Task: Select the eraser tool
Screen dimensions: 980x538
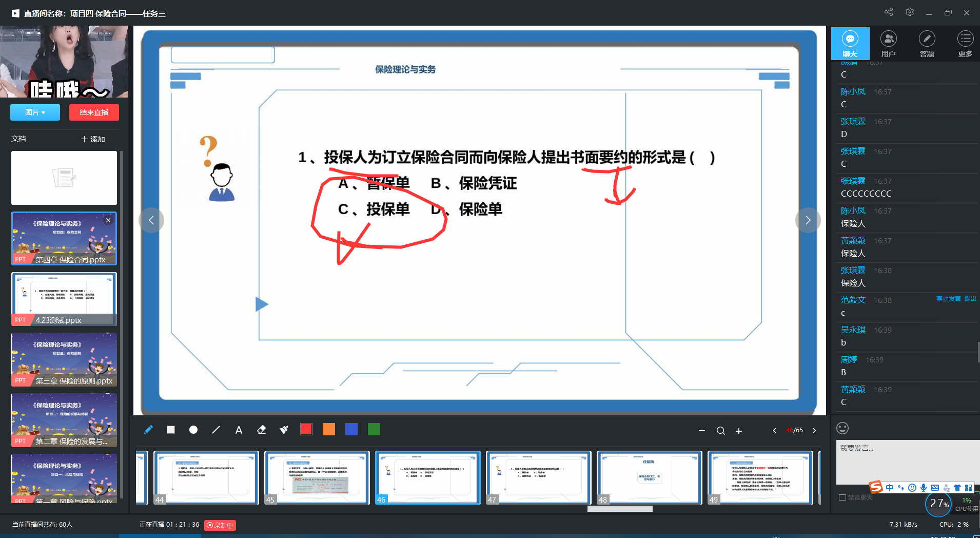Action: click(x=261, y=430)
